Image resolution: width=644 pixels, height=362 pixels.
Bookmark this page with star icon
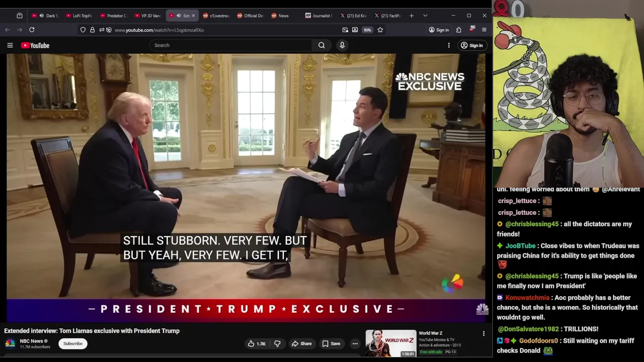pos(380,30)
